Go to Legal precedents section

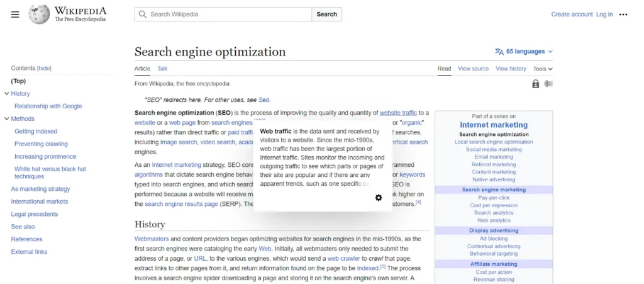tap(35, 214)
